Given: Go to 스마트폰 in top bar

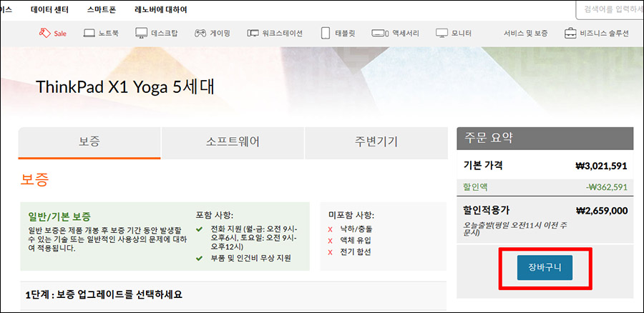Looking at the screenshot, I should 102,9.
